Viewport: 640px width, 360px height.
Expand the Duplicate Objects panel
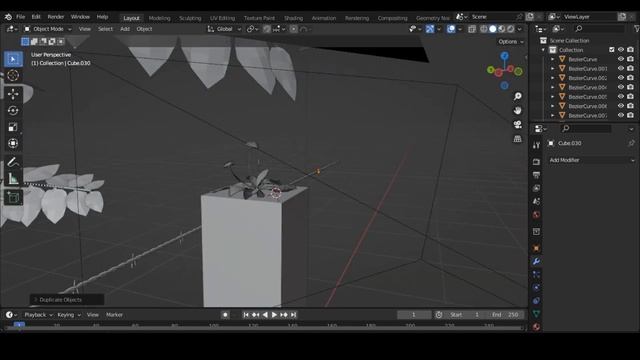[67, 300]
